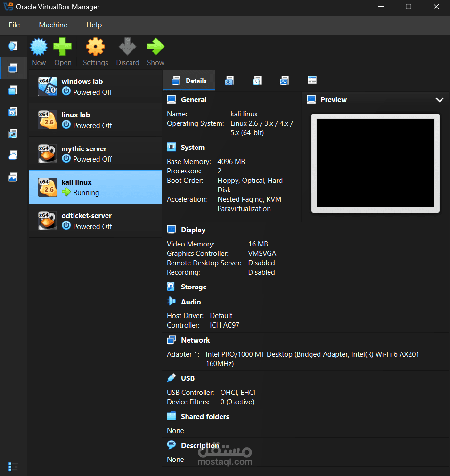The image size is (450, 476).
Task: Open the Preview section header label
Action: coord(334,100)
